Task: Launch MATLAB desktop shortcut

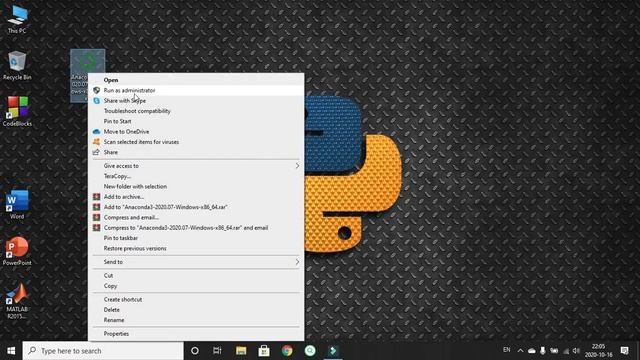Action: [x=17, y=301]
